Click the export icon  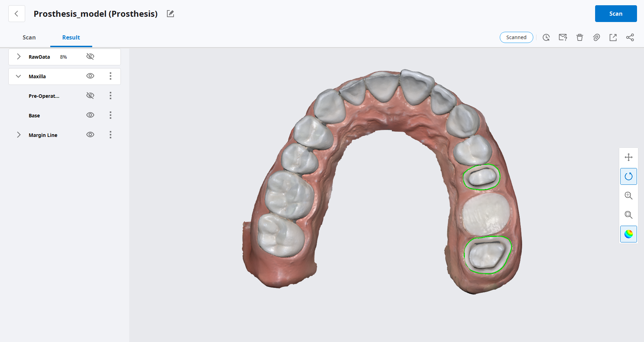click(x=613, y=37)
